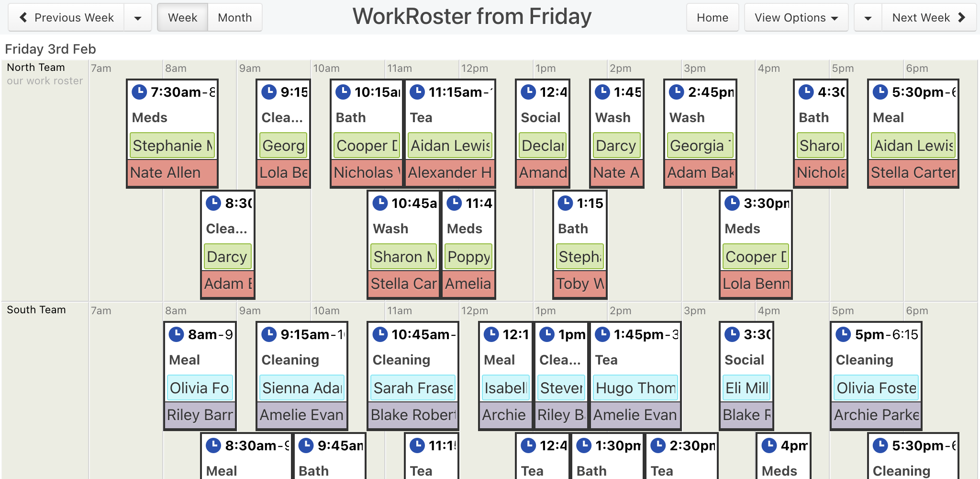Click clock icon on 1:45pm Tea shift

click(602, 334)
